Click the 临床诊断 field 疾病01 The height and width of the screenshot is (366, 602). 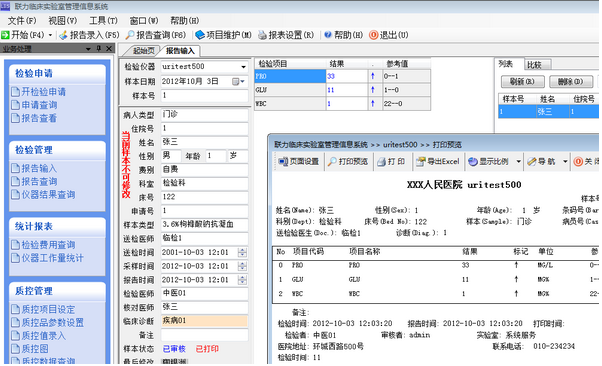[204, 321]
